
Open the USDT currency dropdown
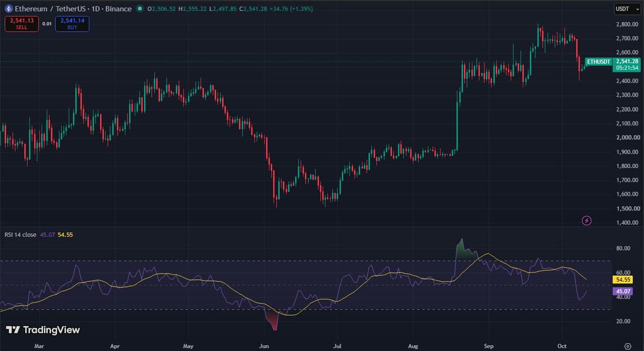point(626,9)
